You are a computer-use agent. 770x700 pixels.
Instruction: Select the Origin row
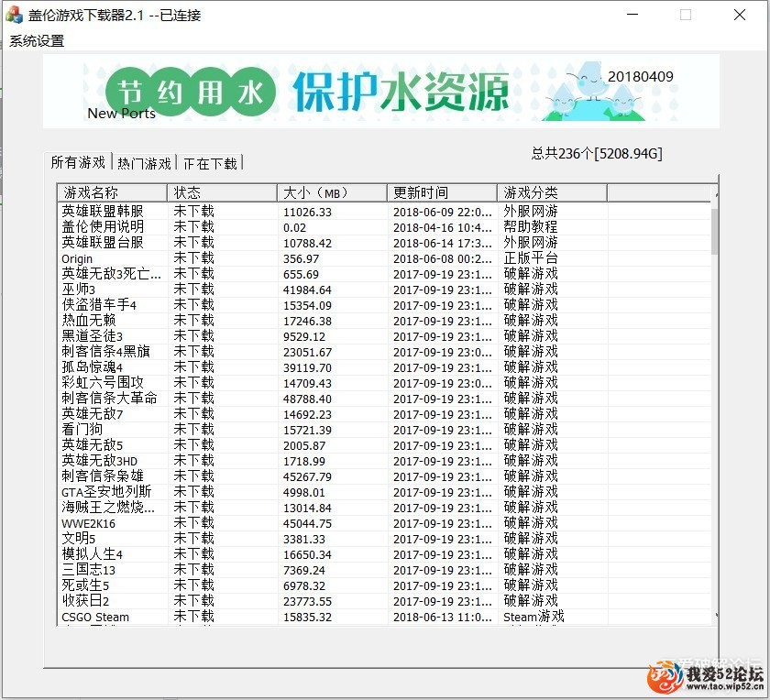tap(384, 258)
